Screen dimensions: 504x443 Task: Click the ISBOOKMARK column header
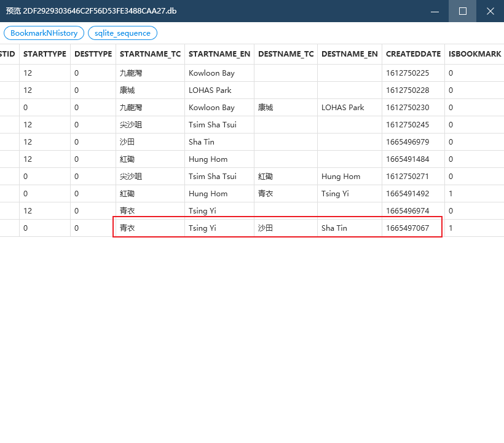coord(474,54)
